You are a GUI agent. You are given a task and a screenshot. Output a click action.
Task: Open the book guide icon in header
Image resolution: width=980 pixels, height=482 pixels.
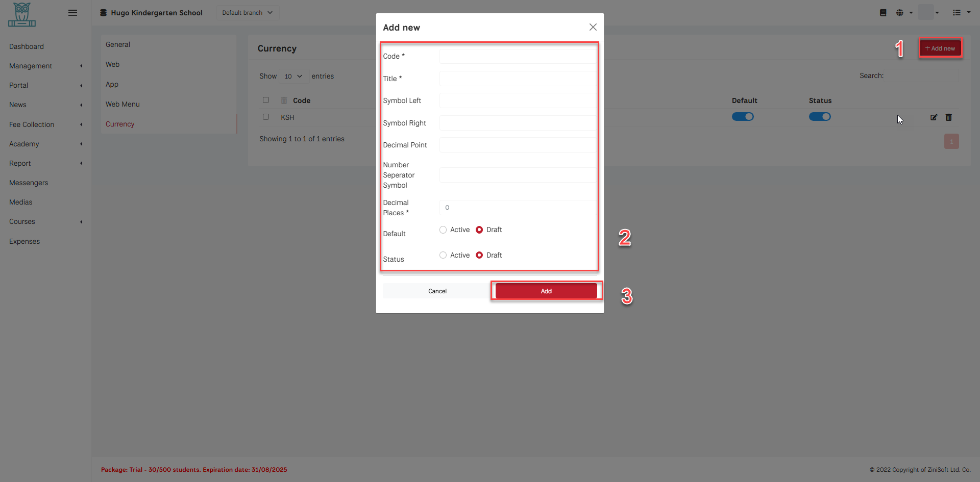pyautogui.click(x=883, y=13)
